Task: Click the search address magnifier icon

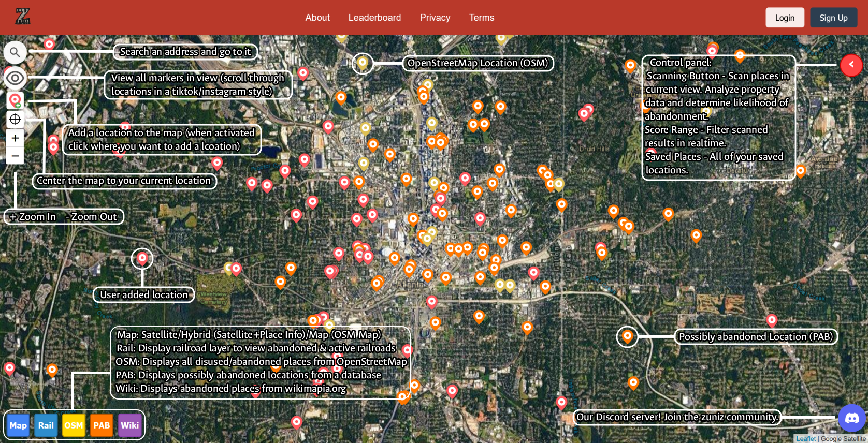Action: [x=15, y=52]
